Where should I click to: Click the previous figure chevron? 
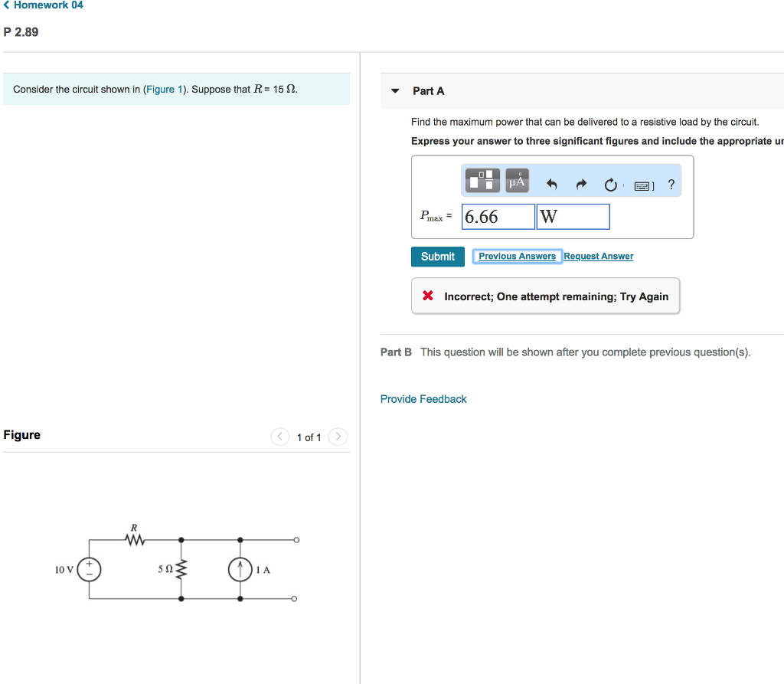tap(279, 437)
